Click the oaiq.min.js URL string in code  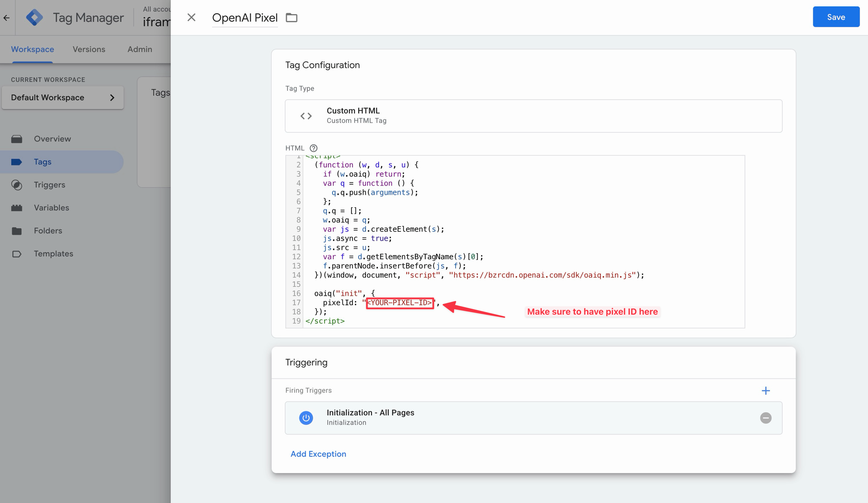click(x=542, y=275)
